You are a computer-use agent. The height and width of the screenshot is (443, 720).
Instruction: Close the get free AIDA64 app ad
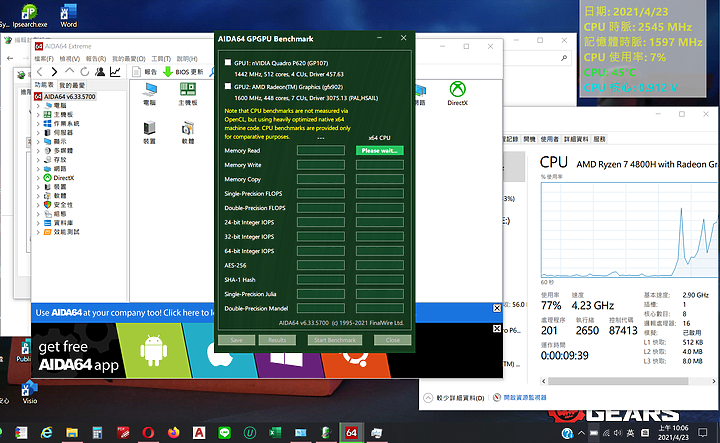tap(497, 329)
